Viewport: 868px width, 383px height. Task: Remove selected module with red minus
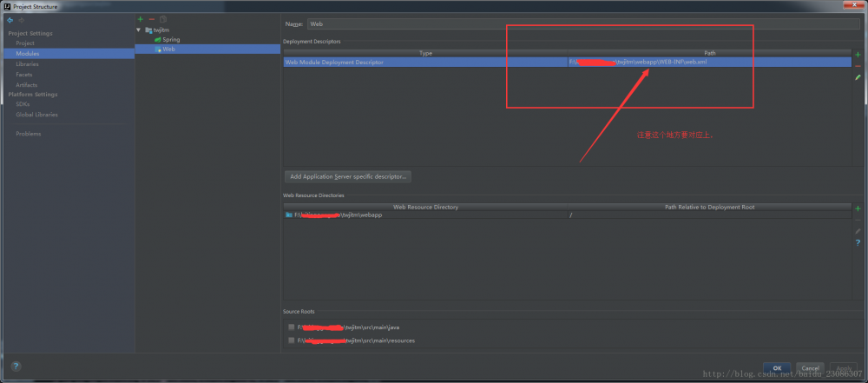pyautogui.click(x=152, y=19)
